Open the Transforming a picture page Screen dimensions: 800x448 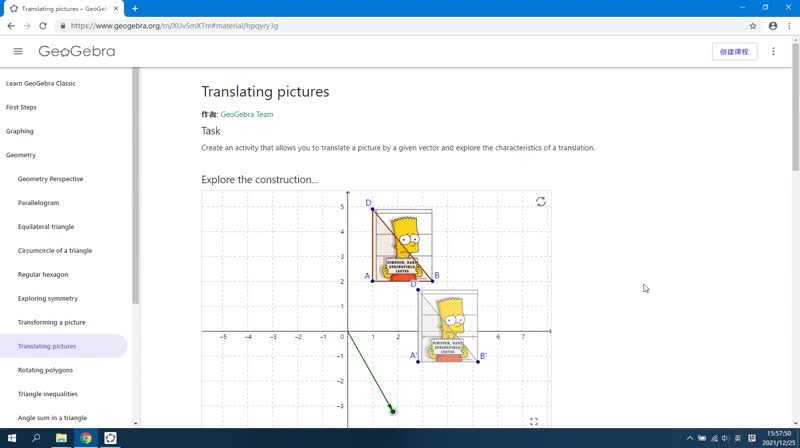pos(52,322)
